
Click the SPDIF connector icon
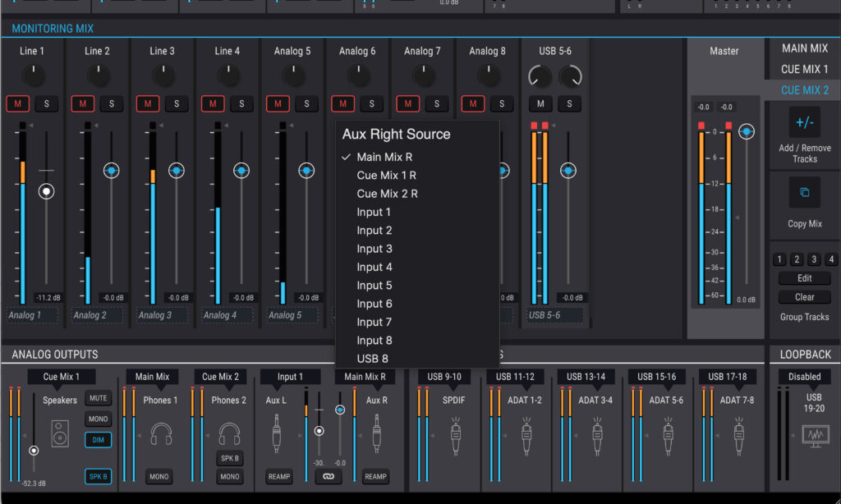(x=455, y=437)
